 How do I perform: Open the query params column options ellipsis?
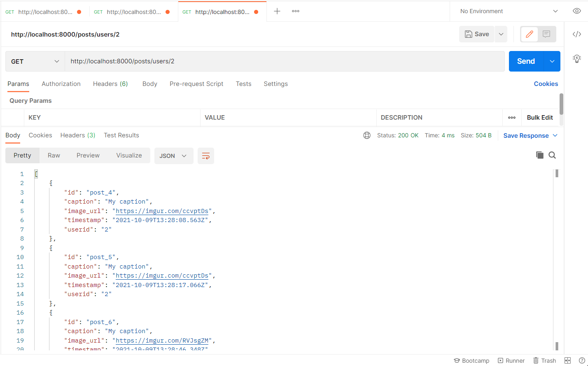(512, 118)
